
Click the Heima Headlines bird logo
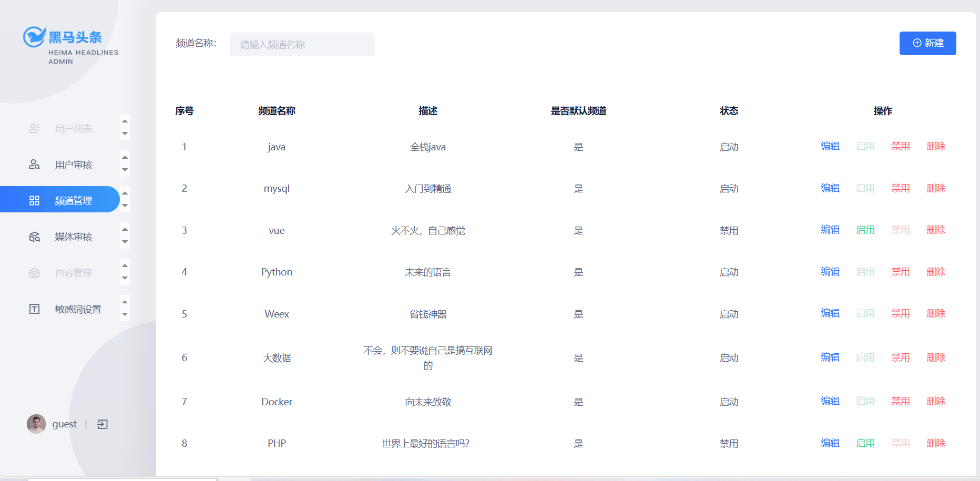coord(35,37)
